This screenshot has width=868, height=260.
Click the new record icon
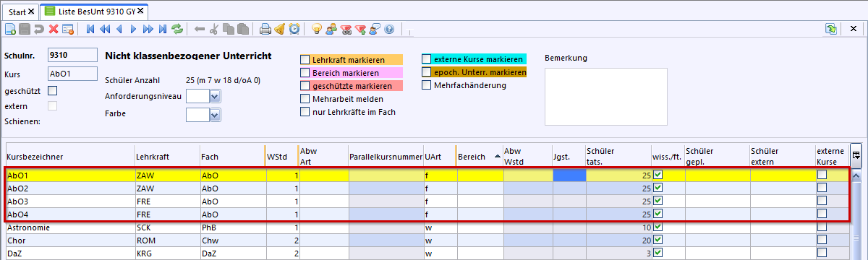[x=10, y=30]
